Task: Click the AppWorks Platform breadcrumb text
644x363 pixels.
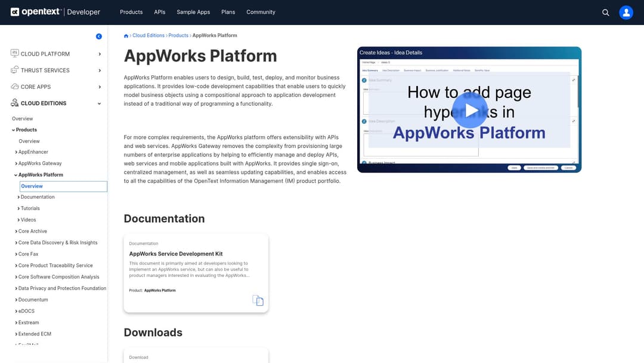Action: [215, 35]
